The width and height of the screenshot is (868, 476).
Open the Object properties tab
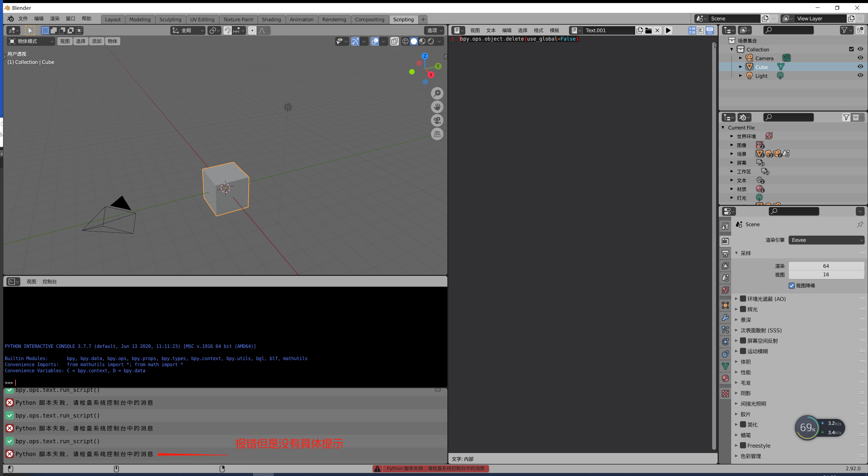click(725, 305)
